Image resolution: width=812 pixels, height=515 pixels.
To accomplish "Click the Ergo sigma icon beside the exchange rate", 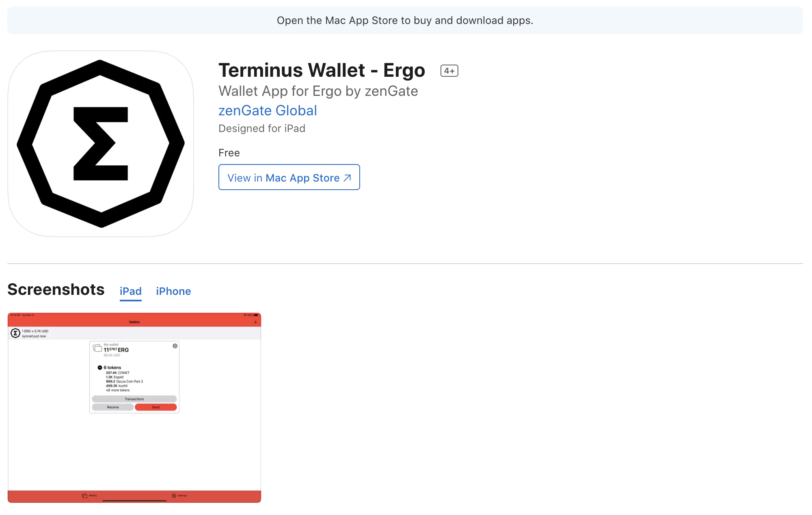I will 15,332.
